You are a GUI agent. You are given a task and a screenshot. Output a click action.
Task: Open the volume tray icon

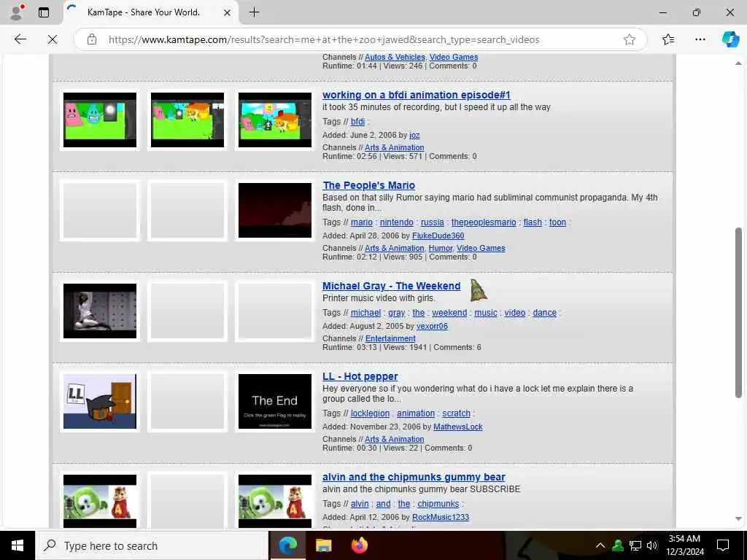point(652,545)
